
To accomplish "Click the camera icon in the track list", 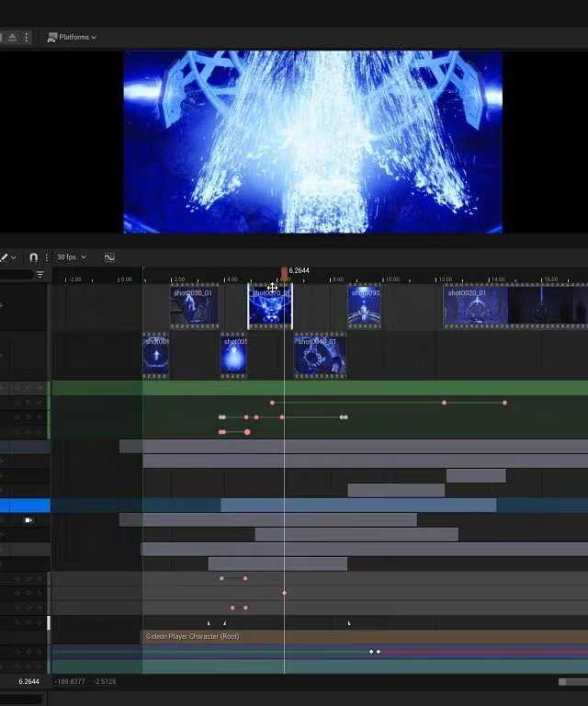I will coord(28,520).
